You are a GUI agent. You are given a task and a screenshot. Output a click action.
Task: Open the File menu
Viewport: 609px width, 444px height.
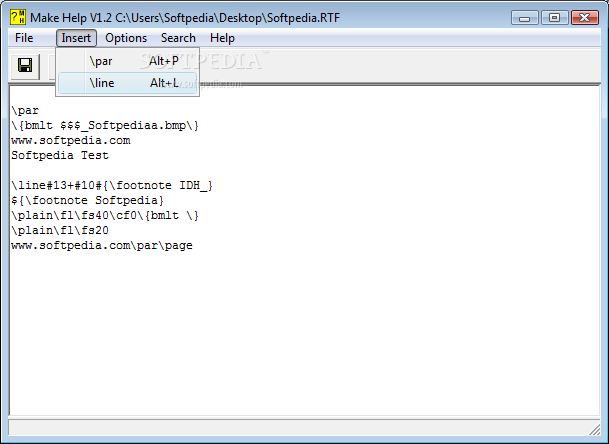click(x=24, y=38)
